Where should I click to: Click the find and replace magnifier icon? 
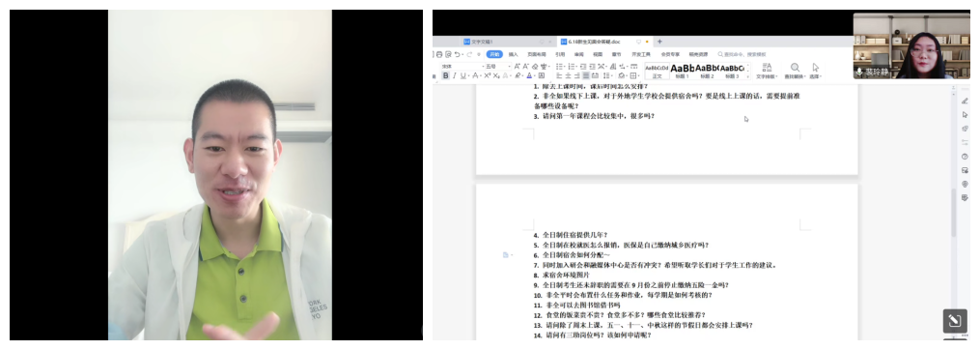click(795, 68)
